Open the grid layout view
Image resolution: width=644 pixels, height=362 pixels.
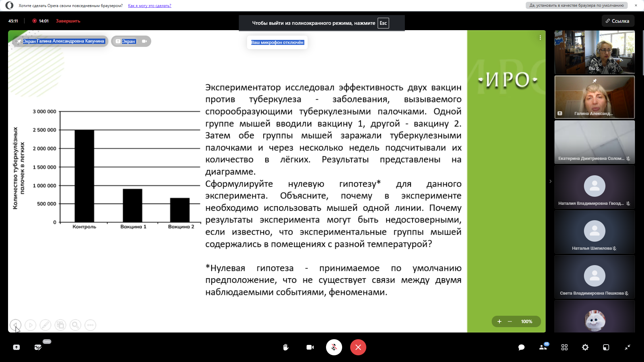point(565,347)
